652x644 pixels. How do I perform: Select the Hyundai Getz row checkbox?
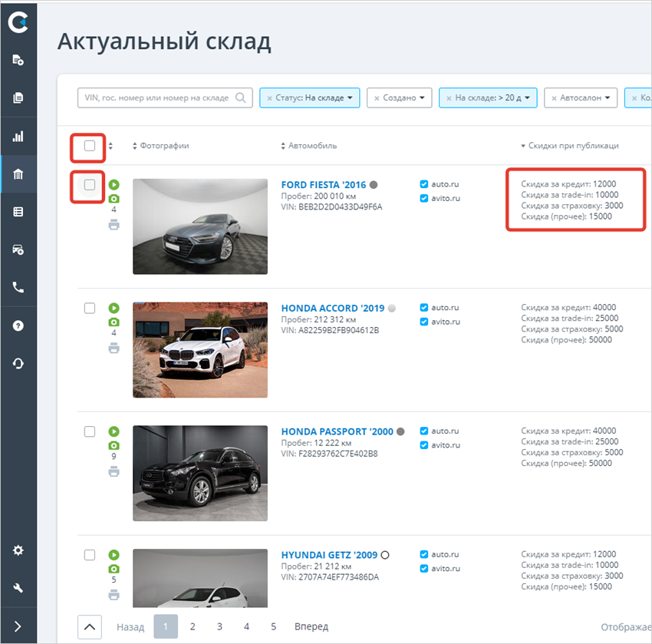(90, 555)
